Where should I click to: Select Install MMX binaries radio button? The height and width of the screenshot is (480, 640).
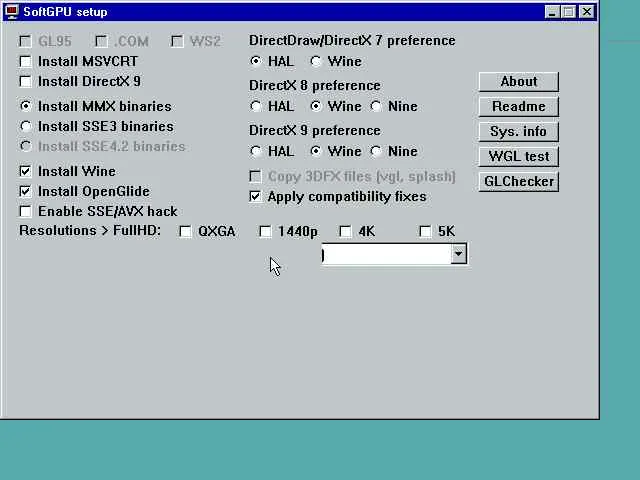pos(26,106)
